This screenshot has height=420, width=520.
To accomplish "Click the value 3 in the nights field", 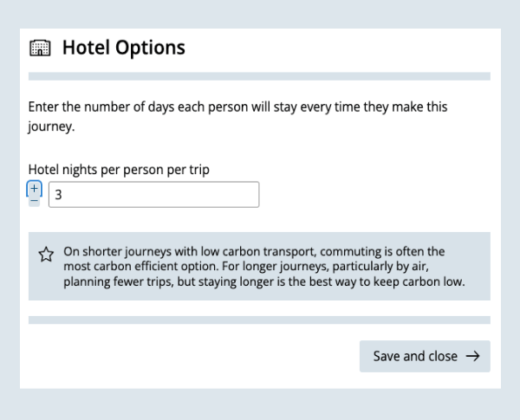I will click(x=59, y=195).
